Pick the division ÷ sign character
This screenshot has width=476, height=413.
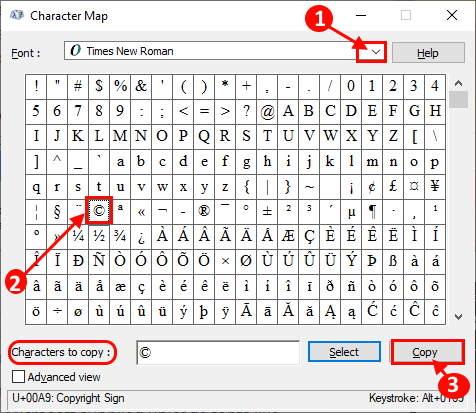pyautogui.click(x=57, y=312)
